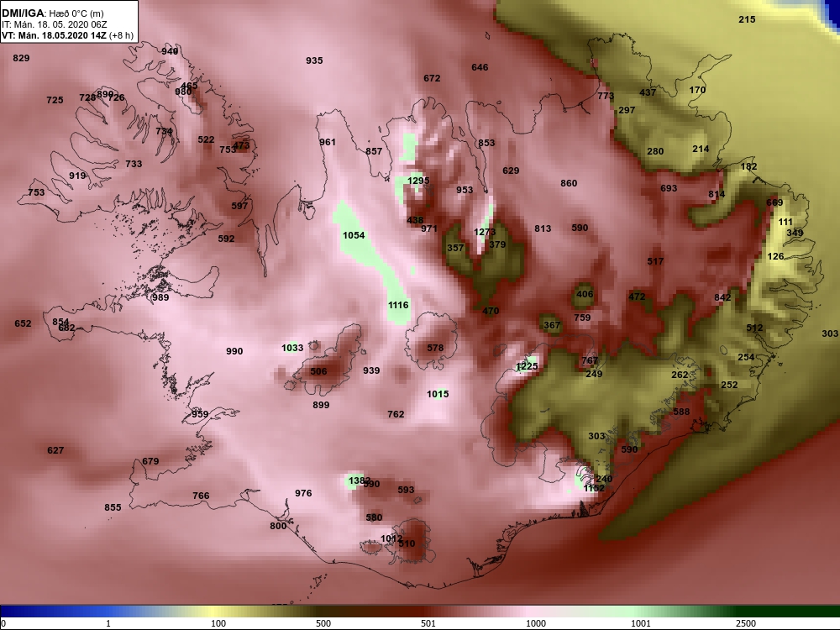Select the map value 989
The height and width of the screenshot is (630, 840).
pyautogui.click(x=160, y=297)
